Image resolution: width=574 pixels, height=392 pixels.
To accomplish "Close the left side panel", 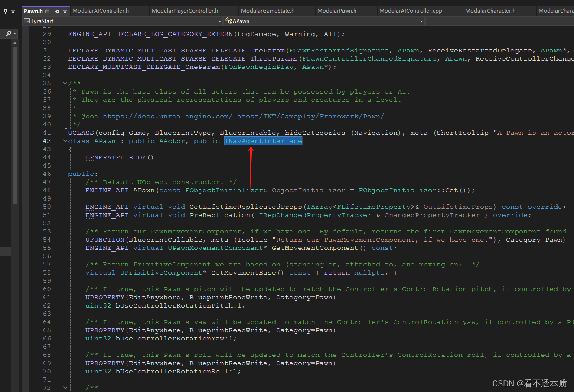I will point(13,11).
